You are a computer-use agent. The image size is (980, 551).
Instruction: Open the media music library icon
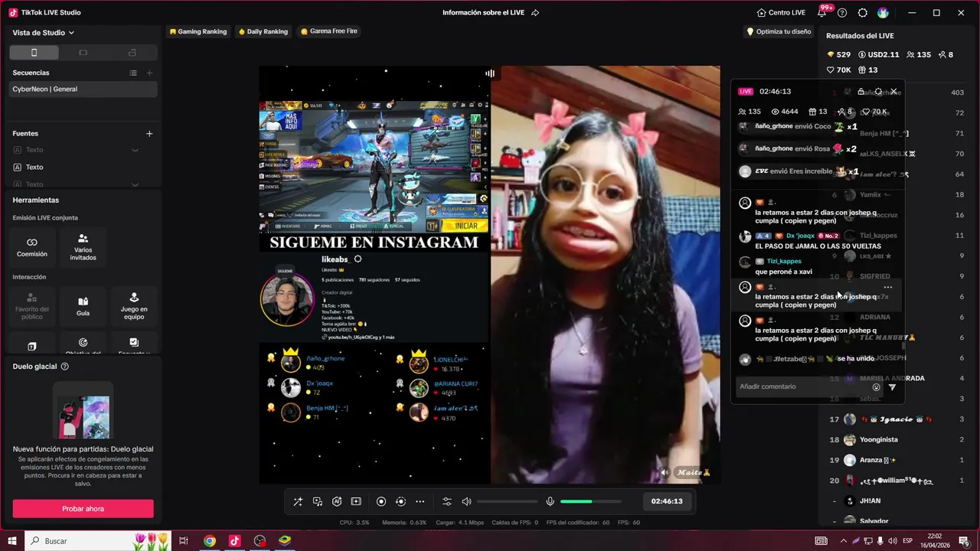[318, 501]
